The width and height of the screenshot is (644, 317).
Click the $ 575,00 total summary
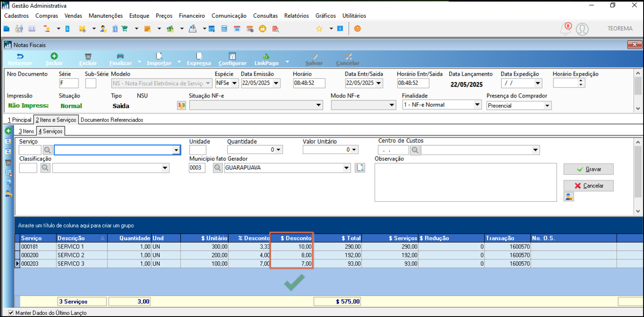point(337,301)
